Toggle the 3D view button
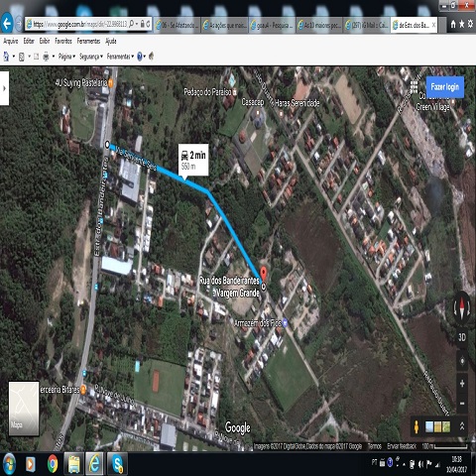 pyautogui.click(x=462, y=337)
